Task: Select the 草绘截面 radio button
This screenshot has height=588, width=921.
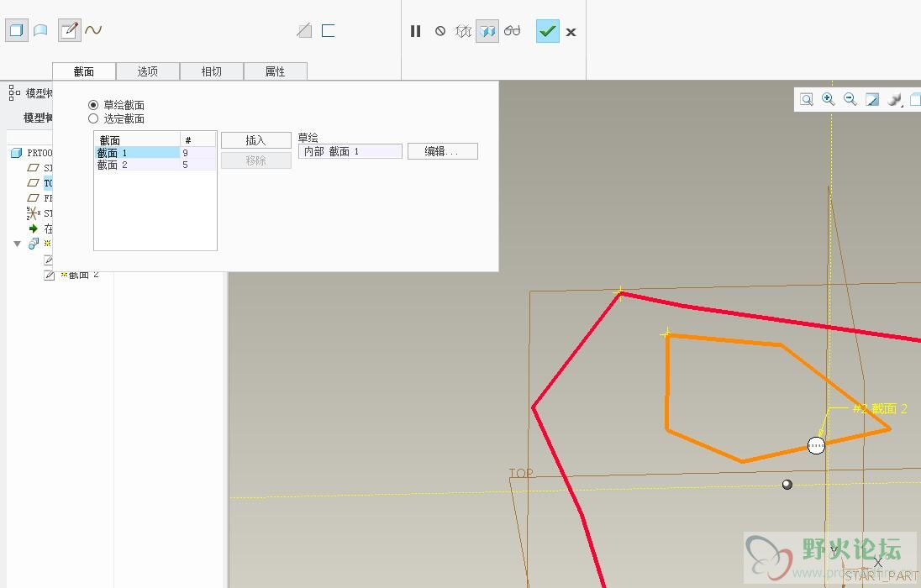Action: click(92, 104)
